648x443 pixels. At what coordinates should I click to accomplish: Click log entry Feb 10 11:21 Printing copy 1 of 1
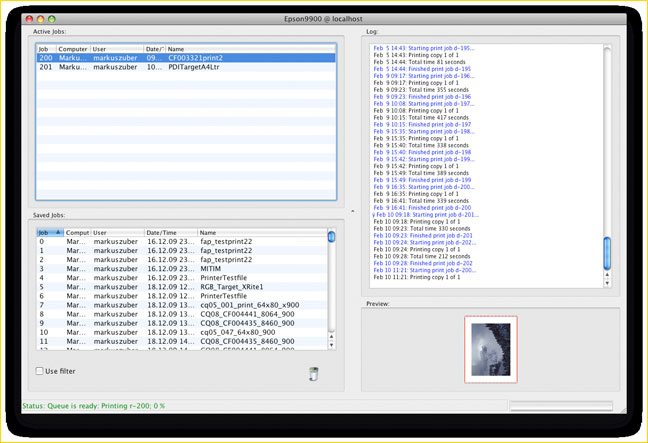pyautogui.click(x=417, y=277)
